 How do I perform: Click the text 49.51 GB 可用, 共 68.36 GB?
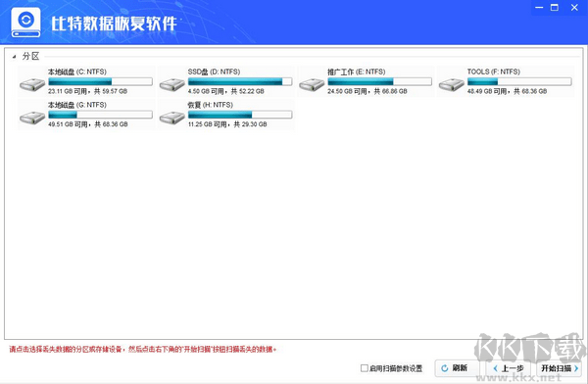(88, 124)
